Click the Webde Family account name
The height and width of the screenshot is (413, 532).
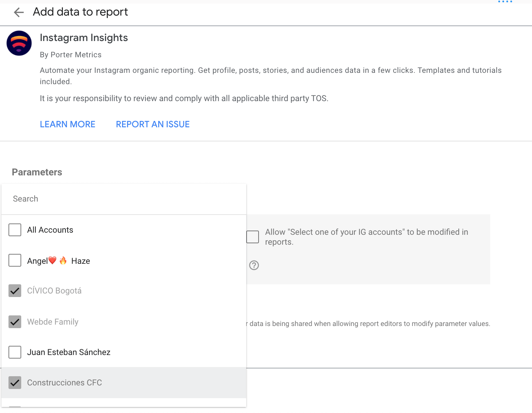coord(53,322)
